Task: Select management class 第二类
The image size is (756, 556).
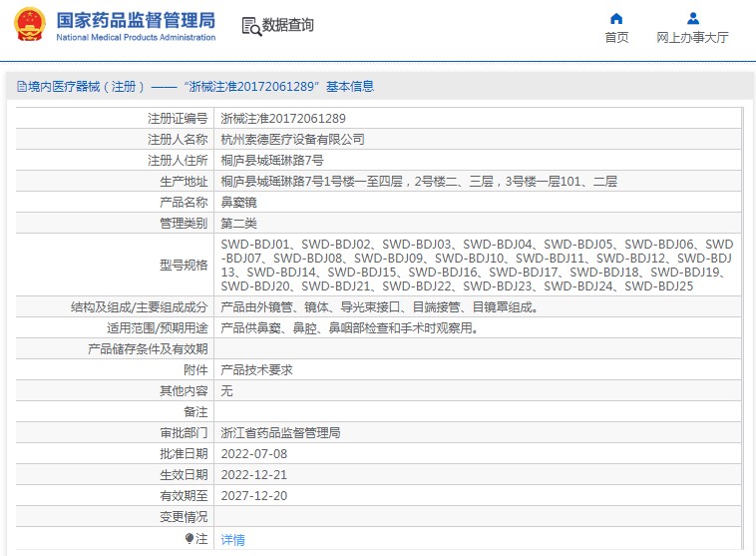Action: pos(238,223)
